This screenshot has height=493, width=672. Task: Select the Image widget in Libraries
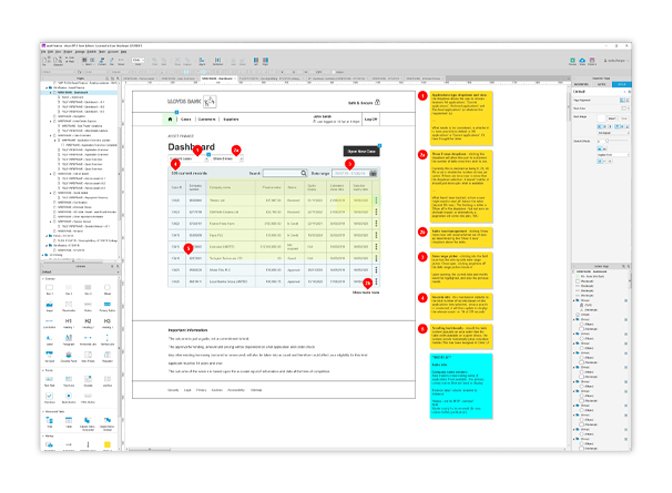pos(49,306)
